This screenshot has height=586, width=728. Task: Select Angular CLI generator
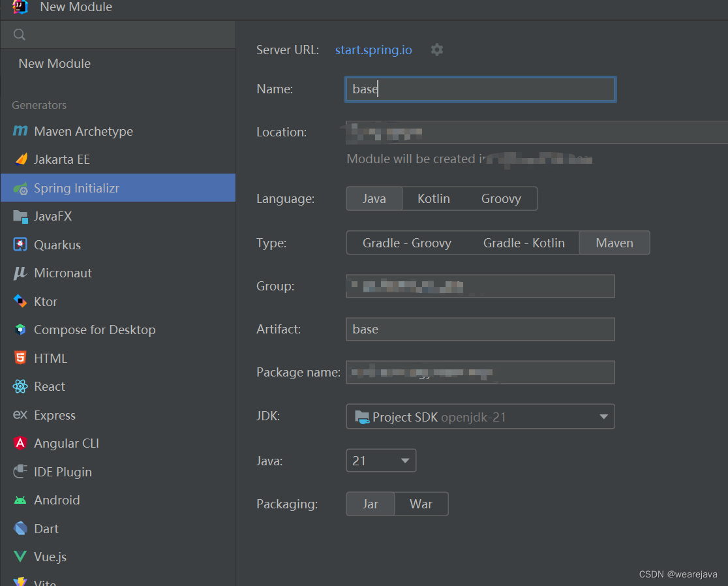pyautogui.click(x=118, y=444)
